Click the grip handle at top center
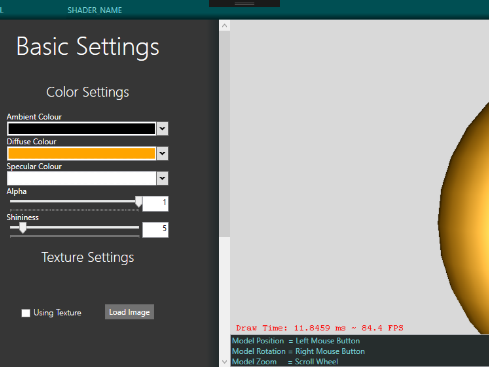Image resolution: width=489 pixels, height=367 pixels. [x=244, y=4]
